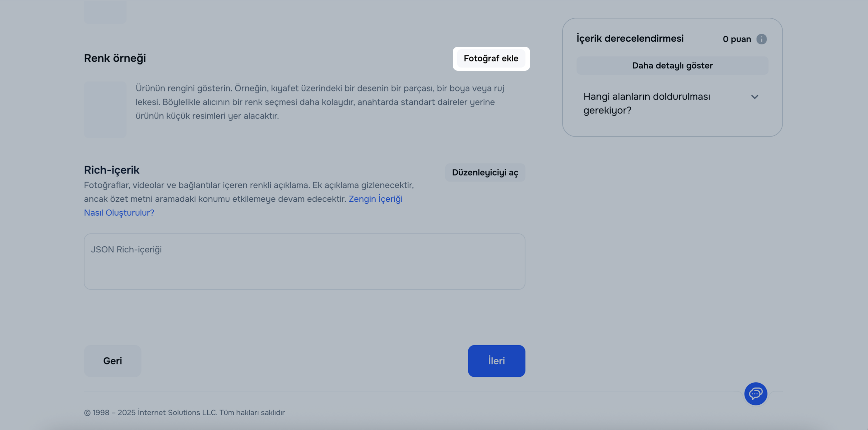Proceed with the İleri button
This screenshot has width=868, height=430.
click(x=496, y=361)
